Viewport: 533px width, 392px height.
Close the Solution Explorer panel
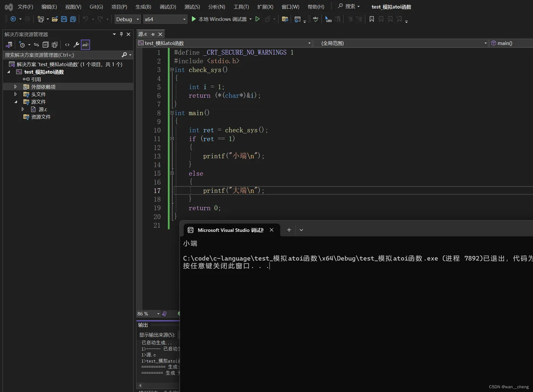tap(128, 34)
